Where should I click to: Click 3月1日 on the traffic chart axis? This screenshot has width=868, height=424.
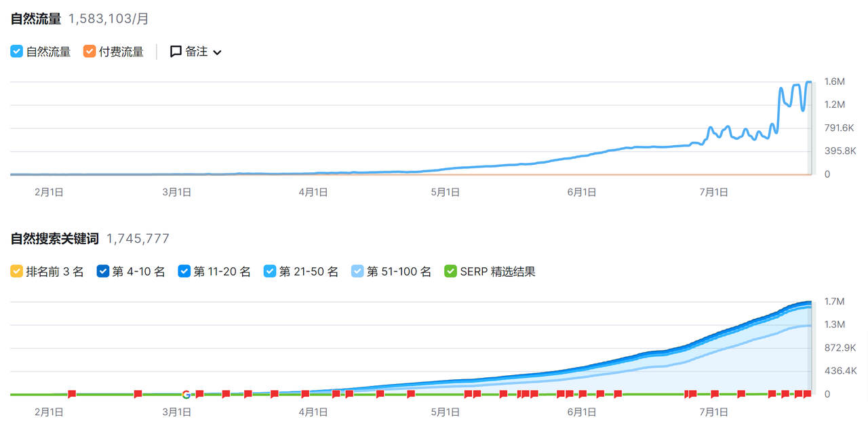176,193
